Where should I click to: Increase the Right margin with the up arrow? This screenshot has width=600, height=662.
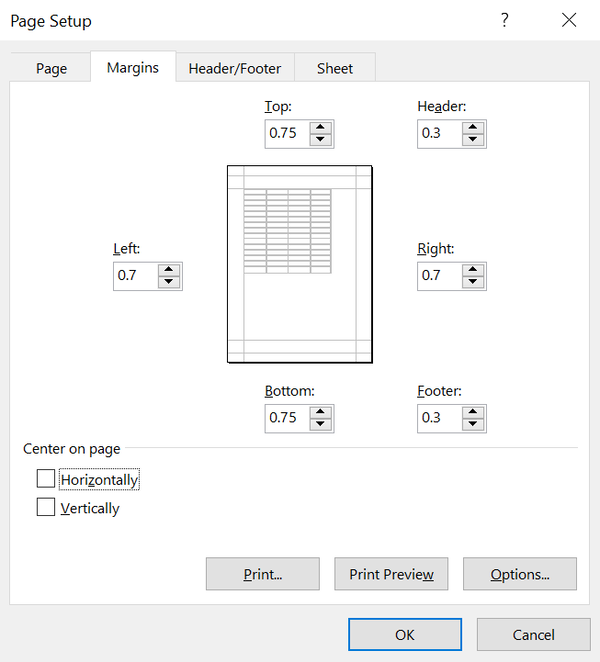[x=473, y=270]
